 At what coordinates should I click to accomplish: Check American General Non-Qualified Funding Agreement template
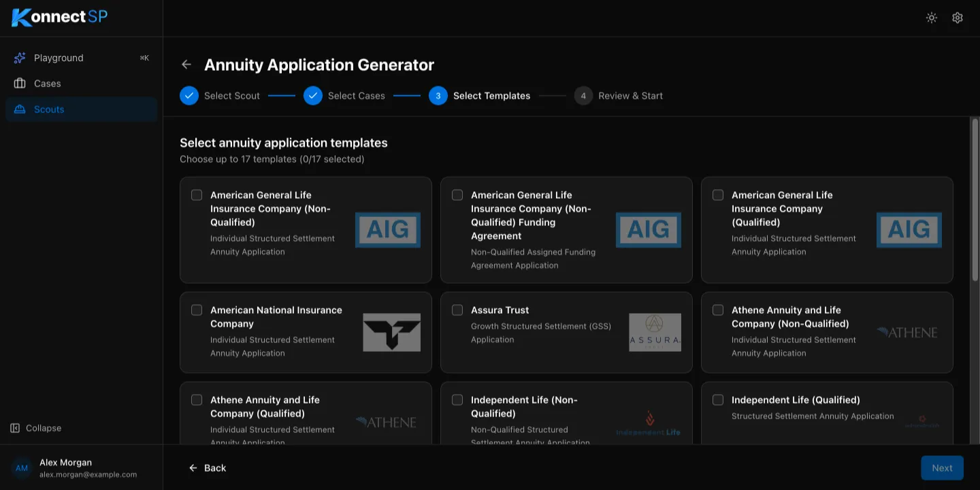[x=457, y=195]
